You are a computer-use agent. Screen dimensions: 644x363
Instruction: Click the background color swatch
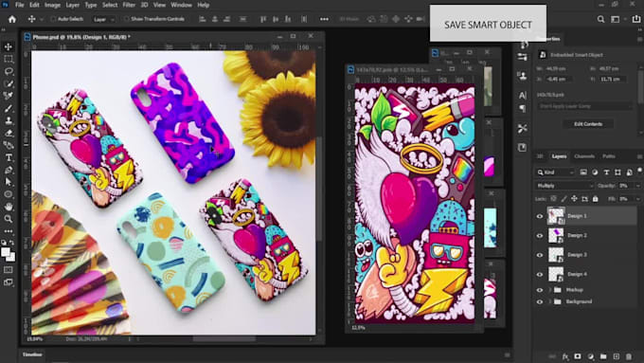(x=11, y=258)
